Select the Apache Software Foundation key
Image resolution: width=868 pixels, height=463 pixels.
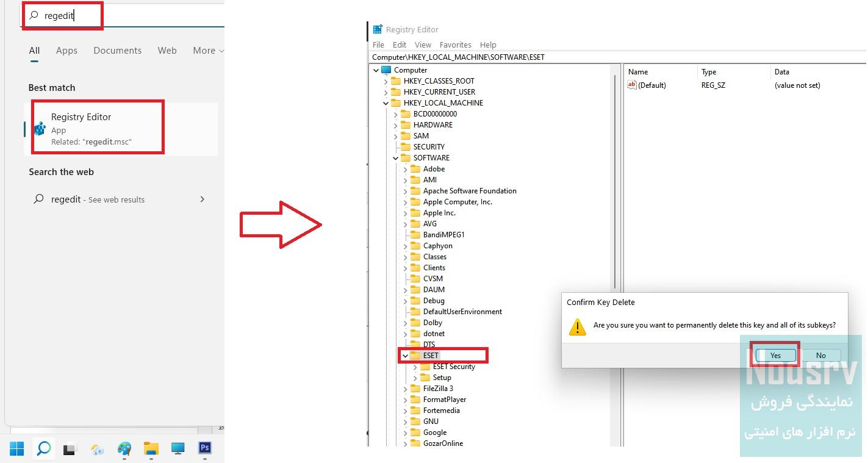(x=470, y=191)
